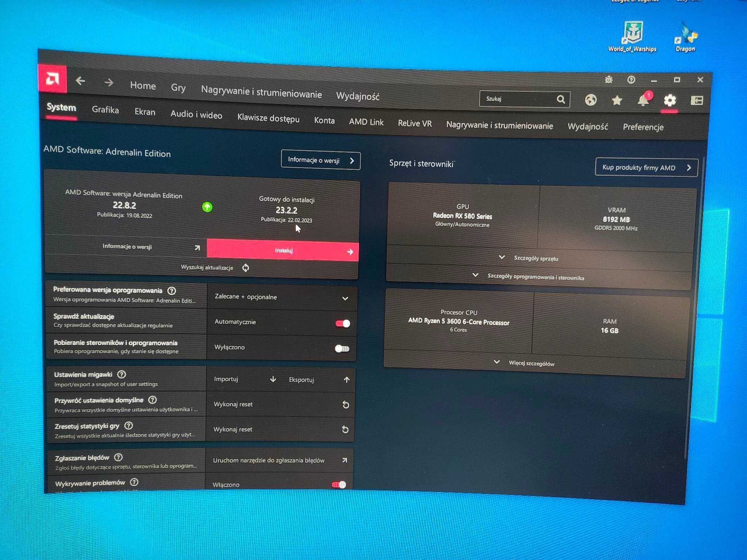Open the AMD Link tab
This screenshot has width=747, height=560.
(x=366, y=122)
